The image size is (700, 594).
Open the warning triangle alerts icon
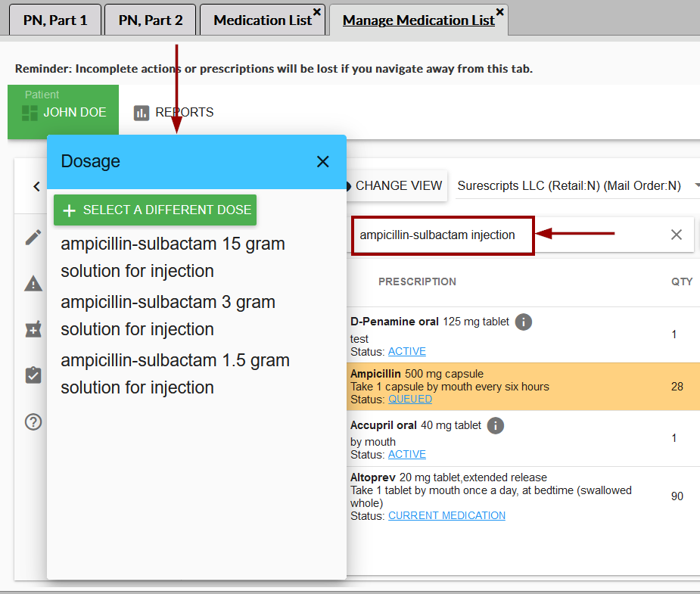click(x=33, y=284)
